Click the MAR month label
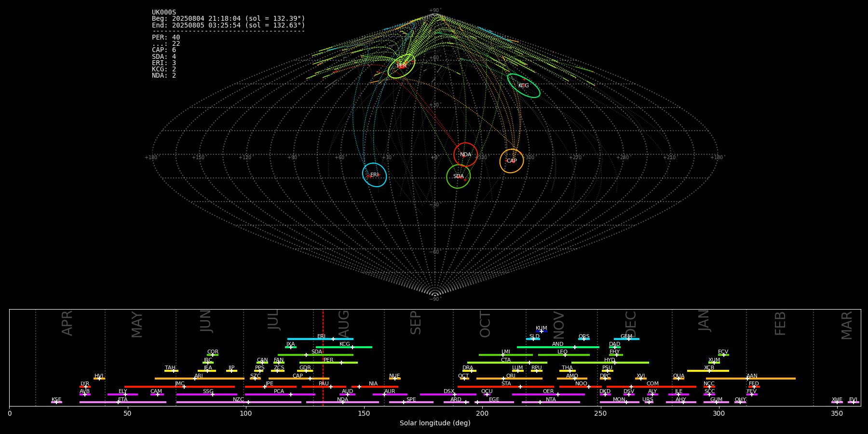The image size is (868, 434). coord(847,325)
